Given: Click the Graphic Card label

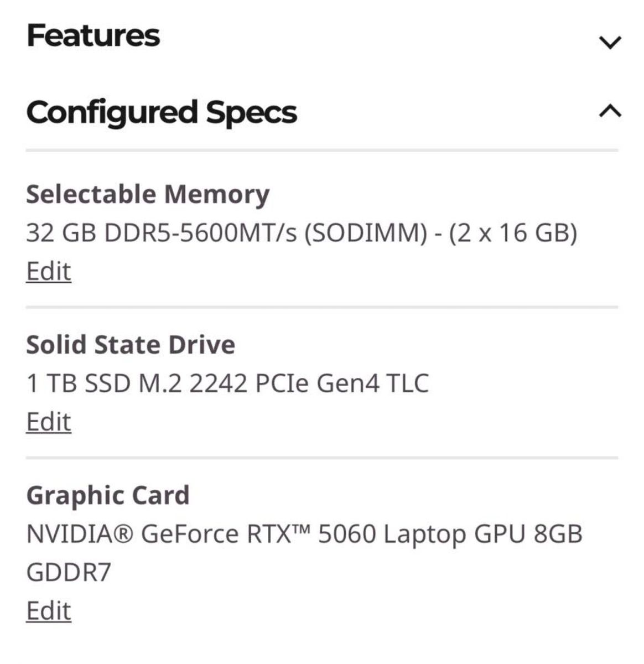Looking at the screenshot, I should point(108,495).
